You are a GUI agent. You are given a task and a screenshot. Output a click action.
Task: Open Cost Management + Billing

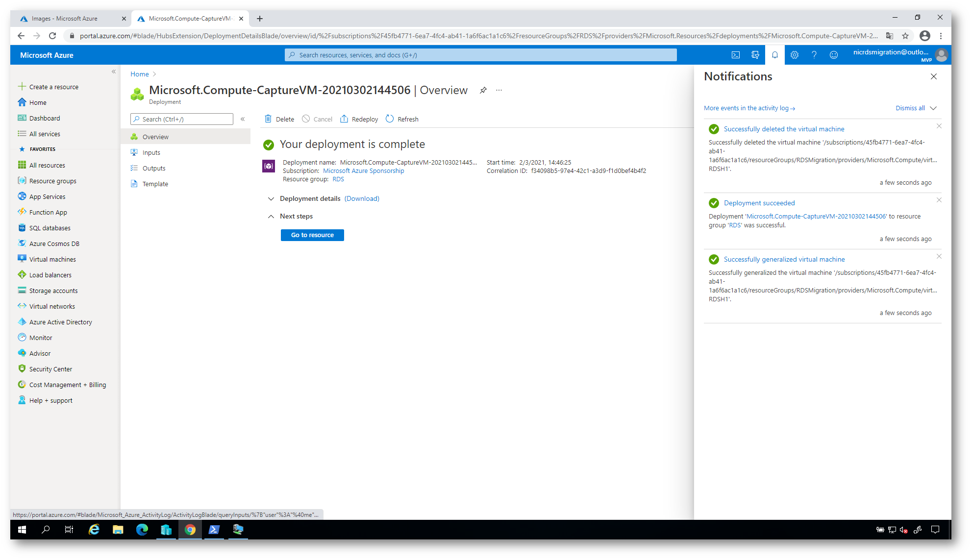tap(62, 385)
